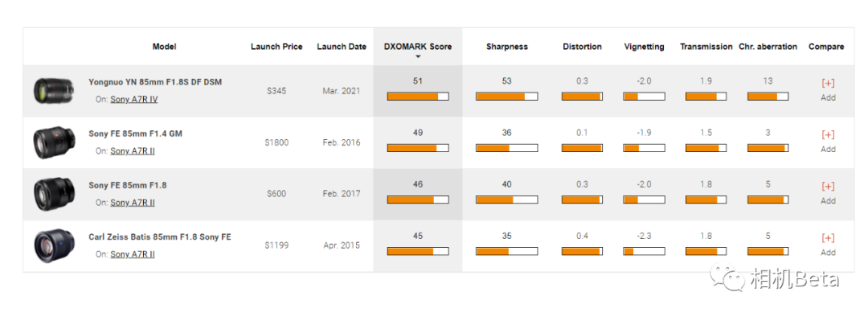Click sharpness value 40
The image size is (868, 317).
click(506, 184)
